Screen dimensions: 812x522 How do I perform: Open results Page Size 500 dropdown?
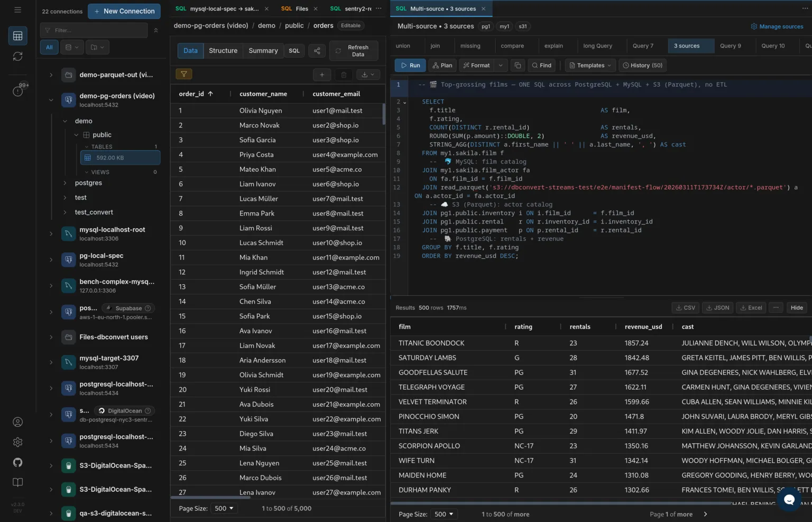coord(444,514)
